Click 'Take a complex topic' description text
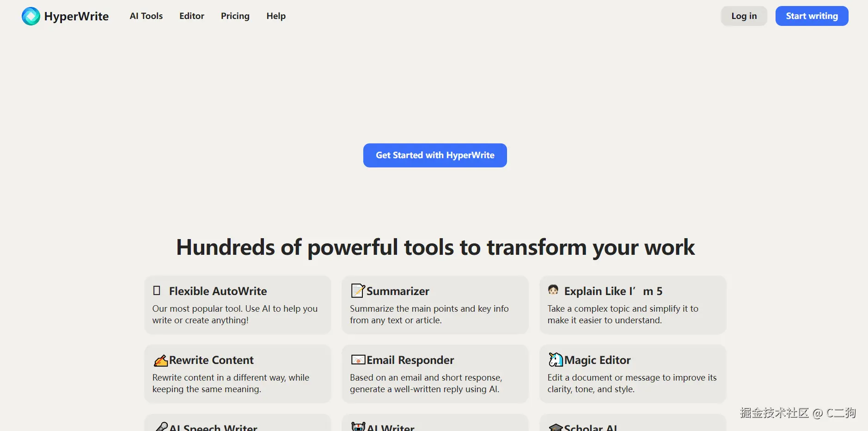 (623, 314)
